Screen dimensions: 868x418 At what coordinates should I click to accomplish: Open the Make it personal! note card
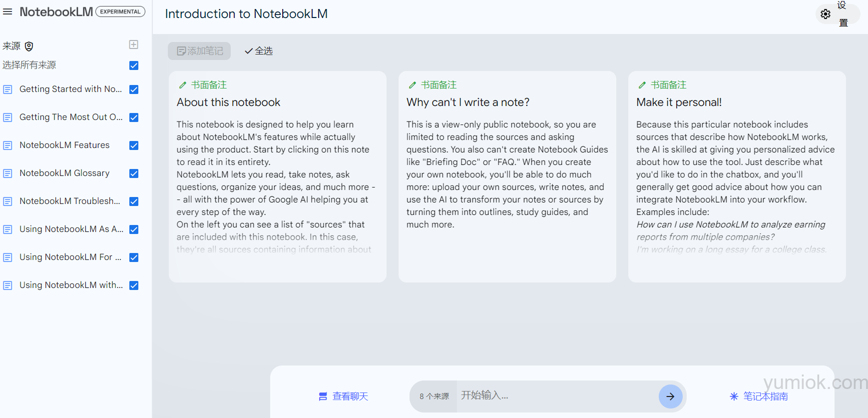737,176
